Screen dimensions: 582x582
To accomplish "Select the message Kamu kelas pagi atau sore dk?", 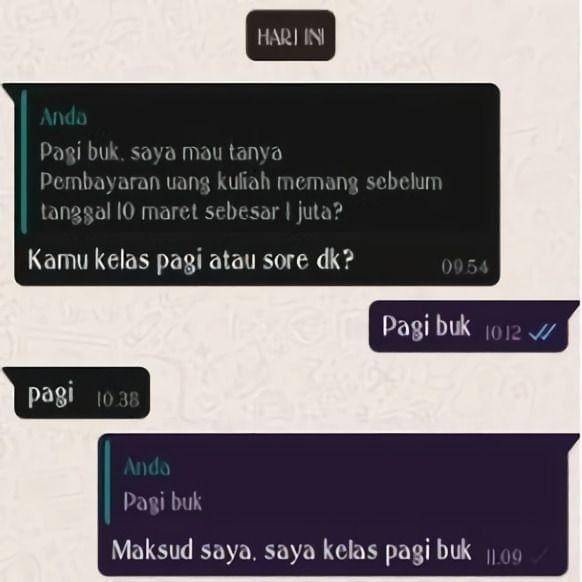I will click(191, 260).
